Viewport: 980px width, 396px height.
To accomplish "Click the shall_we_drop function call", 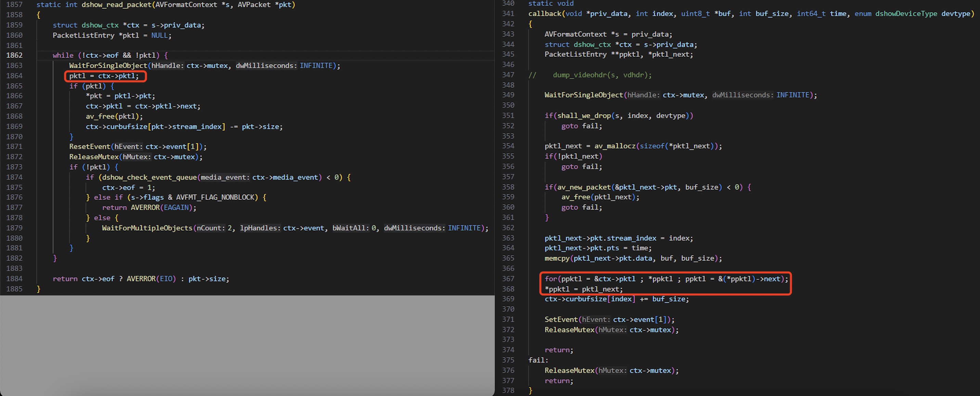I will [x=584, y=116].
